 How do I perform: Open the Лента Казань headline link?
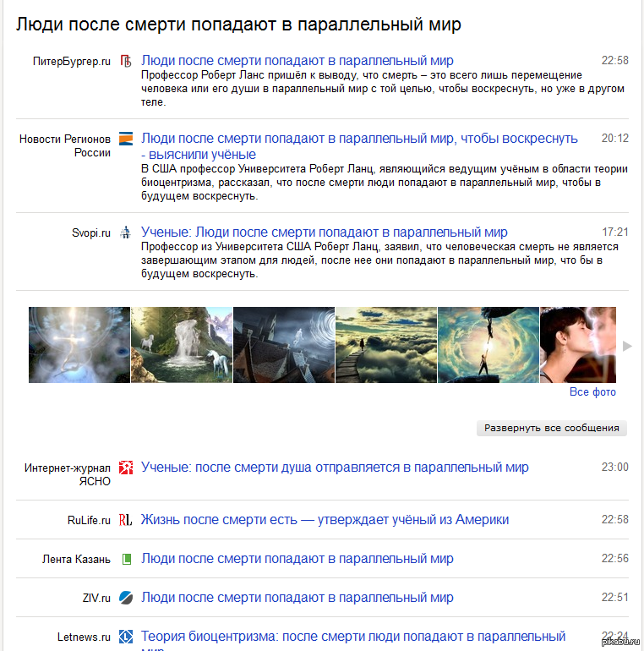pyautogui.click(x=297, y=559)
